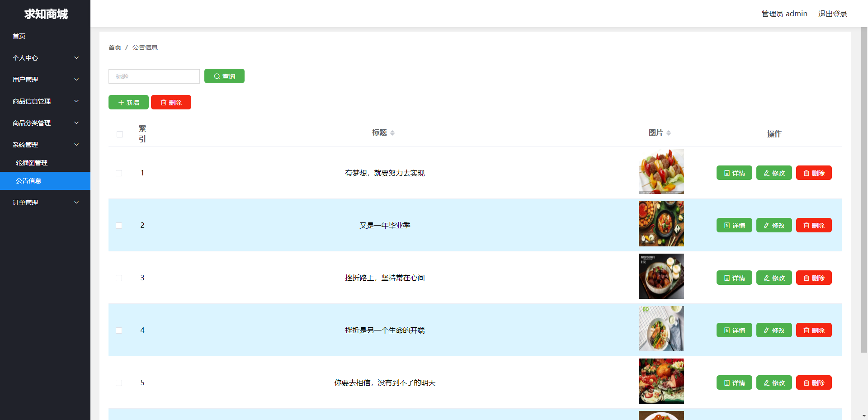The width and height of the screenshot is (868, 420).
Task: Click the green 新增 add button
Action: pyautogui.click(x=128, y=102)
